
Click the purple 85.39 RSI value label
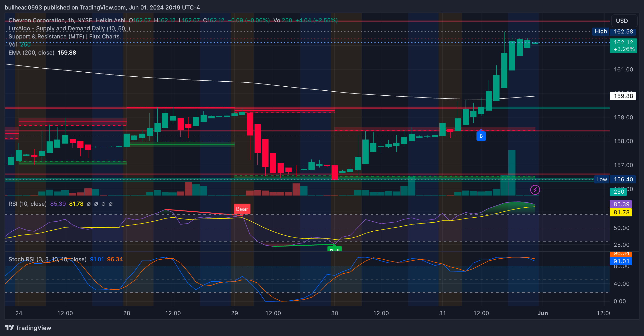coord(621,204)
